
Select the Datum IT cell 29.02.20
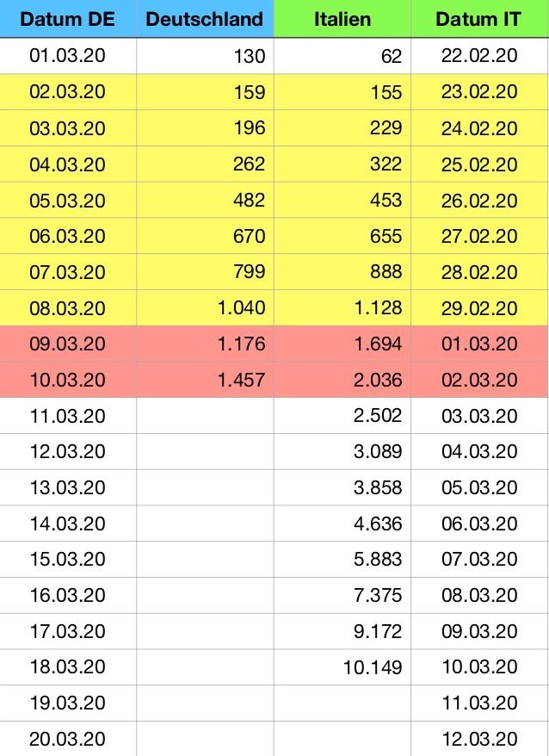pyautogui.click(x=479, y=307)
